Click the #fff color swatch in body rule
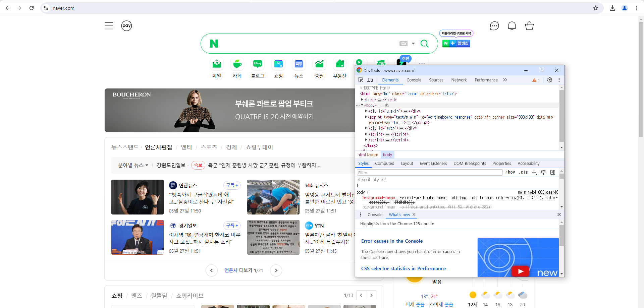 529,198
